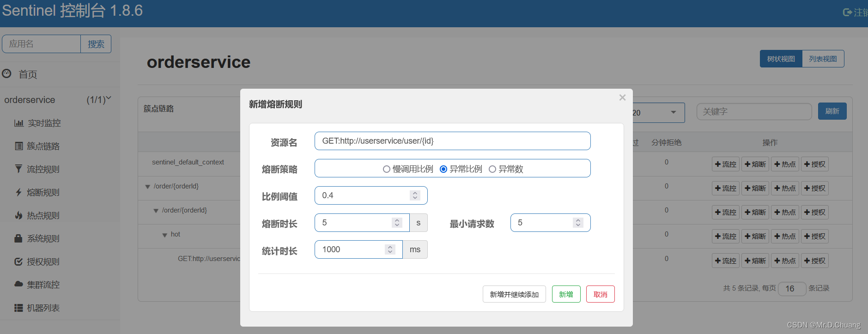Open 授权规则 sidebar entry

43,261
